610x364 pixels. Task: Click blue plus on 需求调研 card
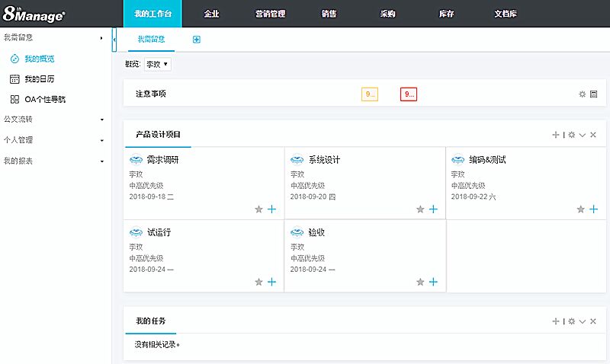click(272, 209)
